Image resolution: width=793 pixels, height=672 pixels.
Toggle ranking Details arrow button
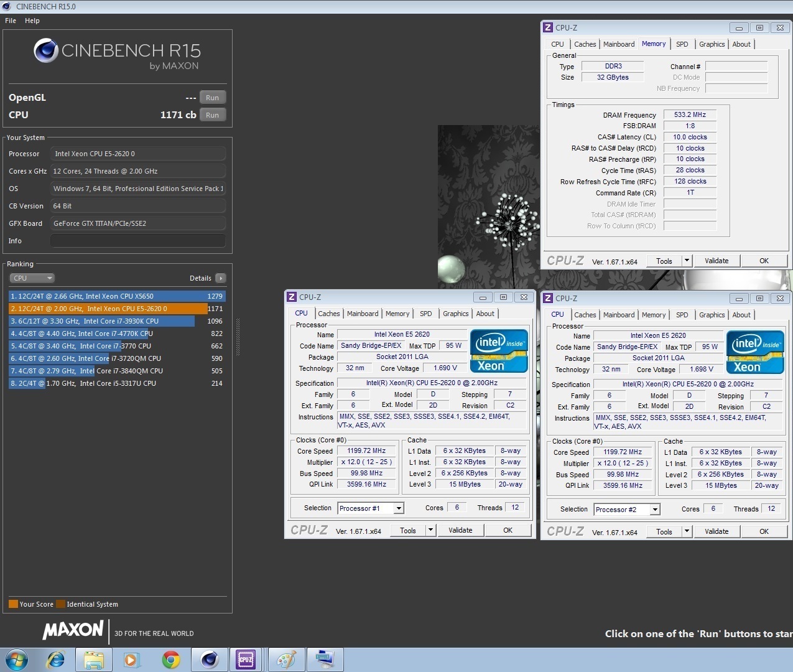click(x=221, y=278)
